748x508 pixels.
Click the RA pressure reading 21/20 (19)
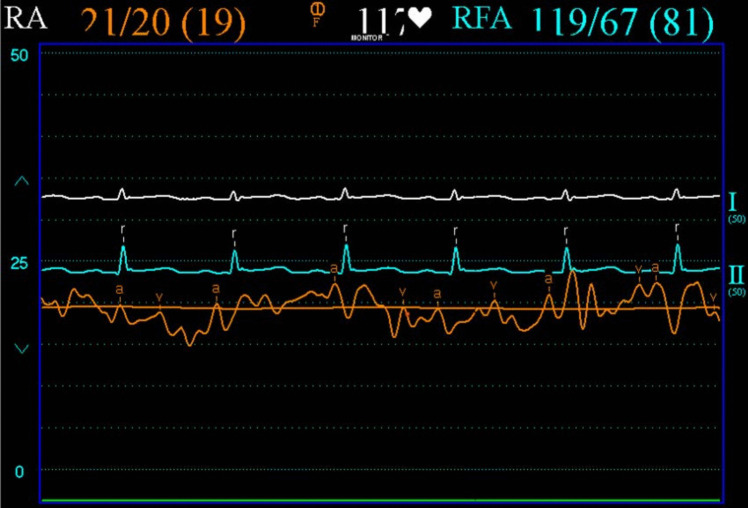point(163,22)
